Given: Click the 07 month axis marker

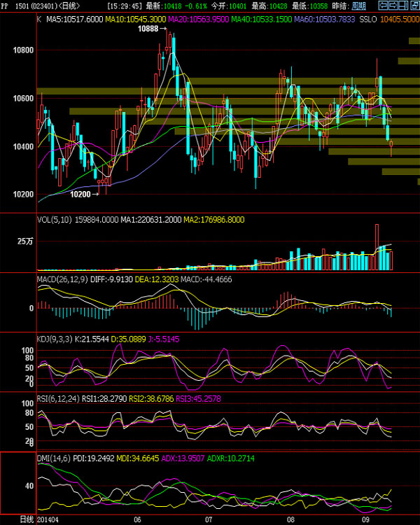Looking at the screenshot, I should click(209, 519).
